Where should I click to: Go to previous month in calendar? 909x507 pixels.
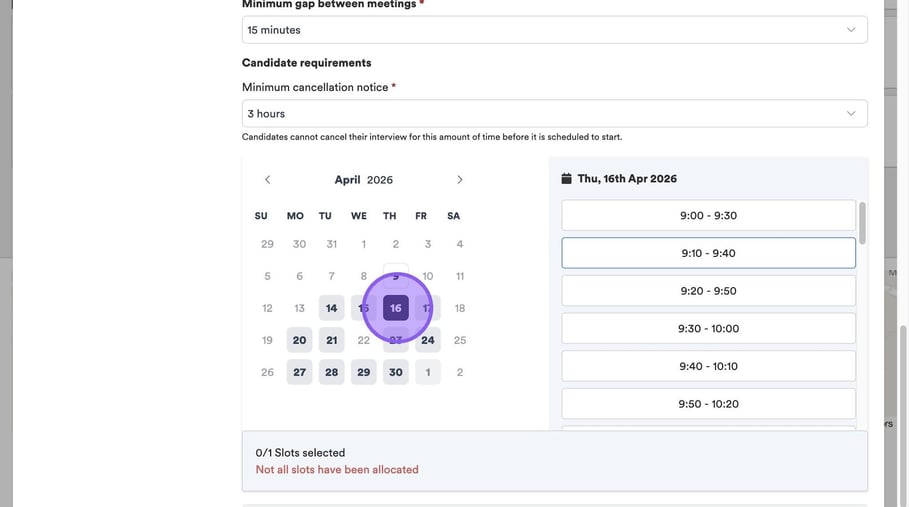[x=267, y=180]
